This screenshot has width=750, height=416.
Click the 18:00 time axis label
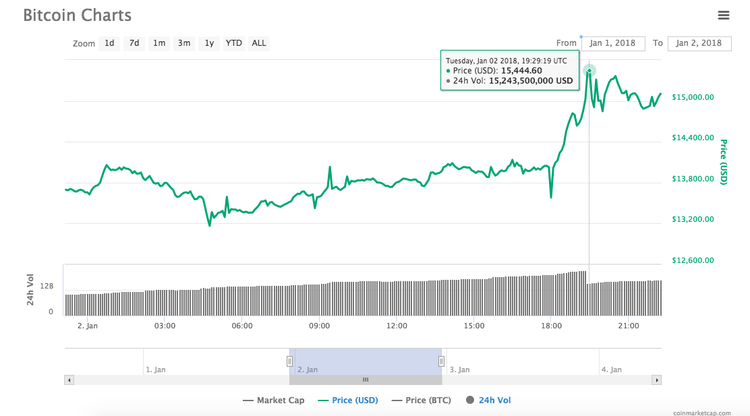tap(551, 326)
